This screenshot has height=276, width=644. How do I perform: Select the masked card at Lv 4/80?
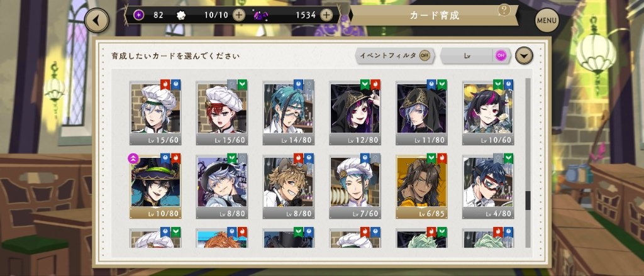(x=488, y=188)
